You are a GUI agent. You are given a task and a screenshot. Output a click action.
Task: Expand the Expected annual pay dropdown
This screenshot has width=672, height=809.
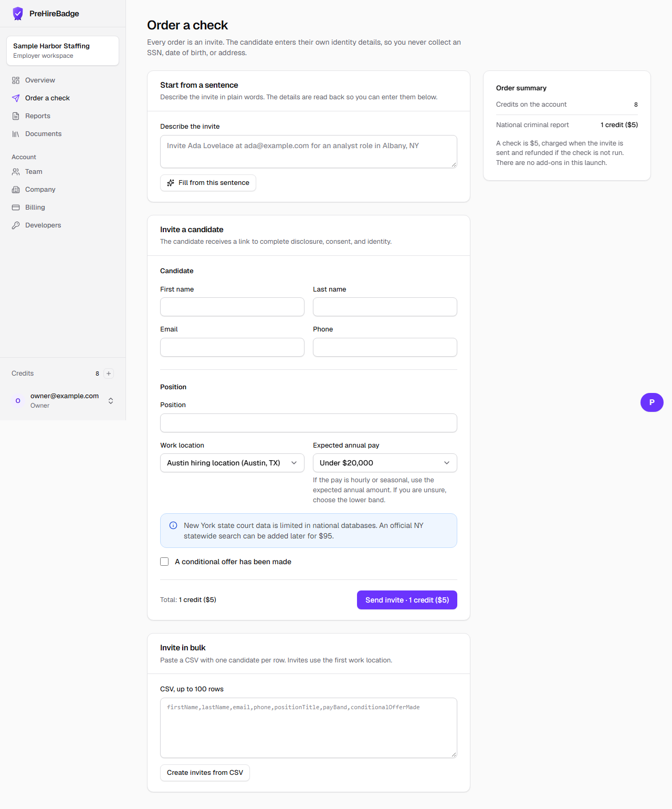coord(385,463)
